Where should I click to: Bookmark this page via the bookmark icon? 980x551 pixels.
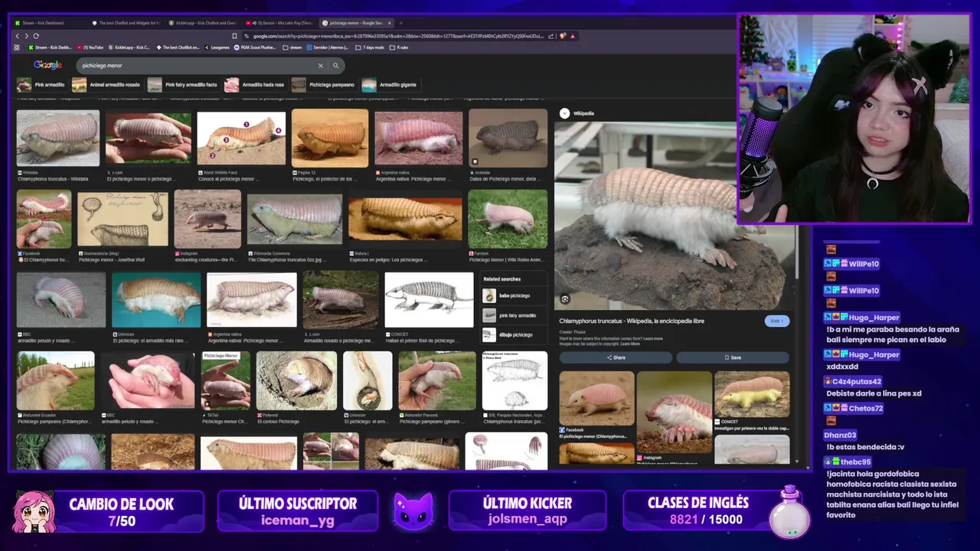[234, 36]
